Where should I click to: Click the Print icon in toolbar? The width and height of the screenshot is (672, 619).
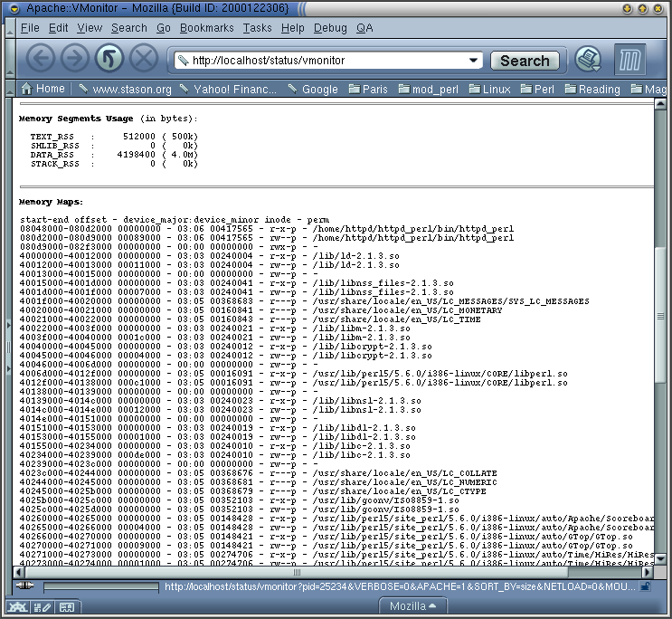pos(589,60)
